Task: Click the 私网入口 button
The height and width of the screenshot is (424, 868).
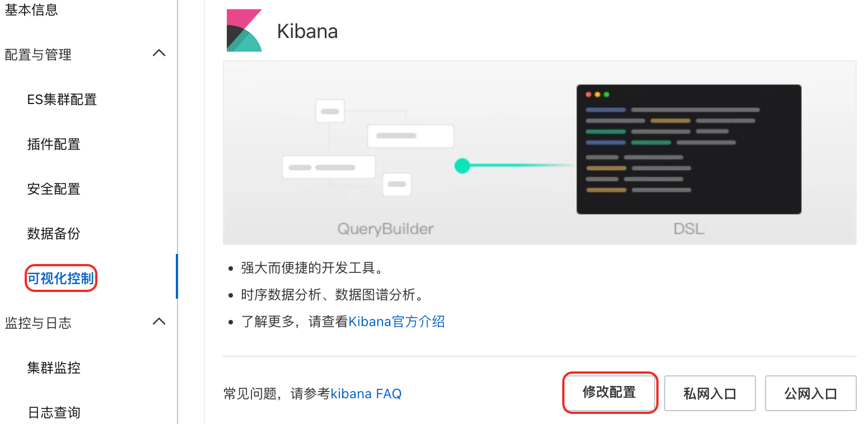Action: [710, 394]
